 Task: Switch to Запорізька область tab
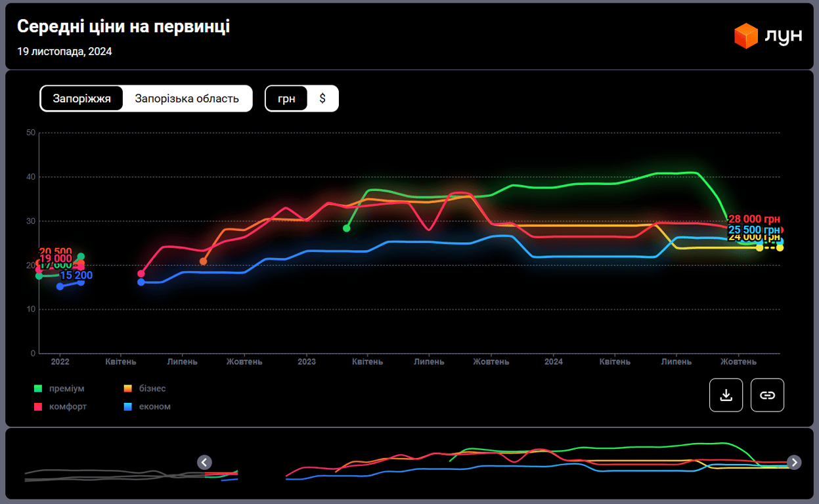[187, 99]
